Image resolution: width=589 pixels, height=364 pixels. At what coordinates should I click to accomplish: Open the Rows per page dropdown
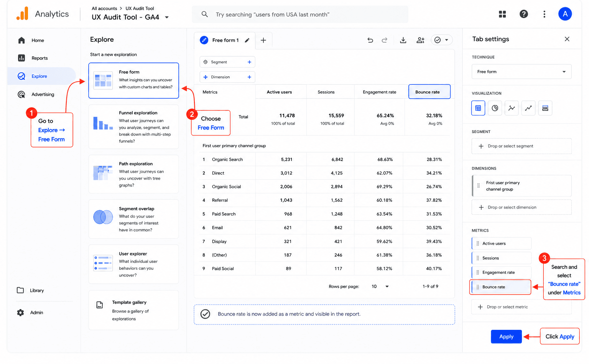point(380,287)
